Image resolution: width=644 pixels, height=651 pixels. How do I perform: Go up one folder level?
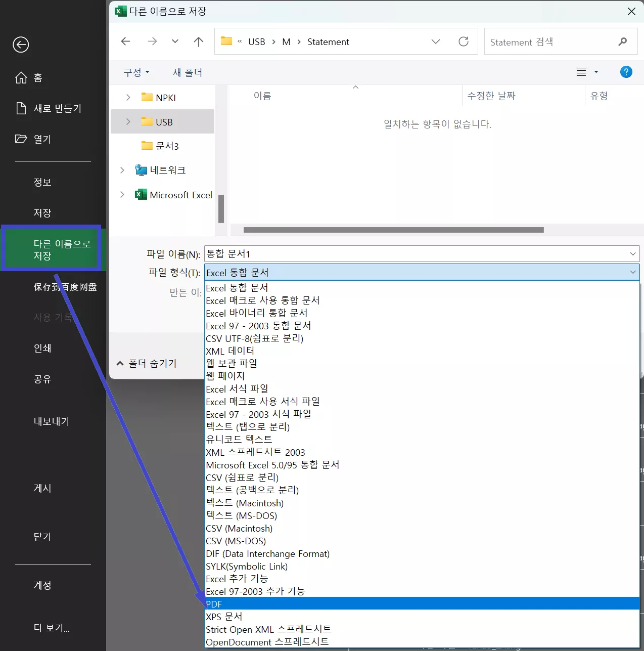pyautogui.click(x=199, y=41)
